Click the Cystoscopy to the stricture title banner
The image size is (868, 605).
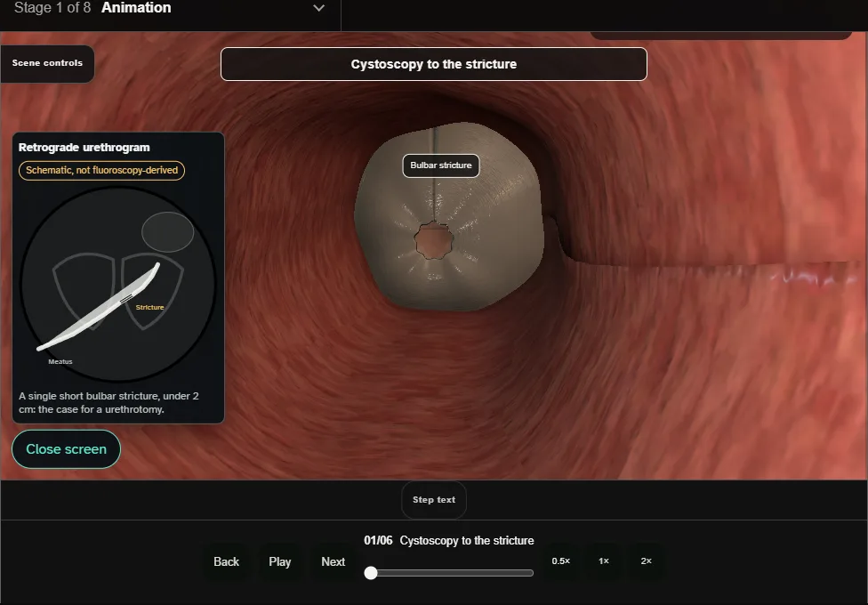click(433, 64)
